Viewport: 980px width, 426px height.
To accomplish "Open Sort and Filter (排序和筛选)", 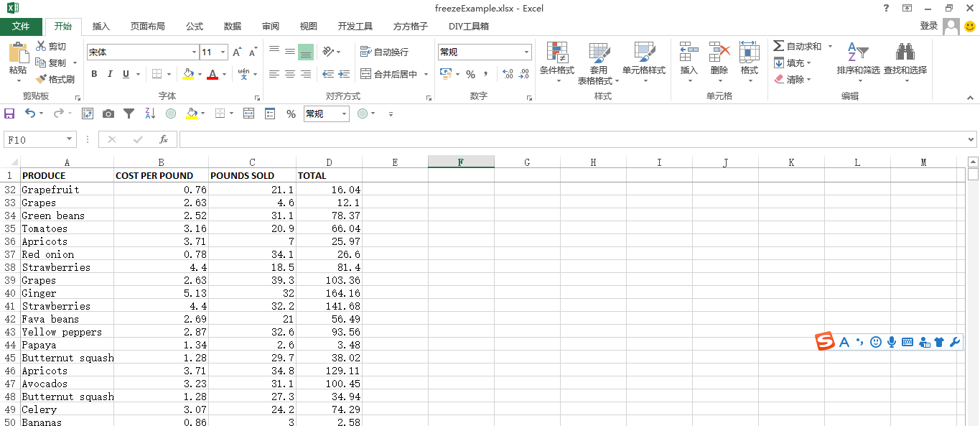I will point(858,62).
